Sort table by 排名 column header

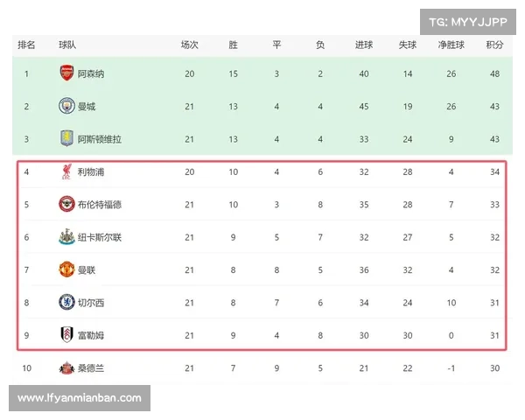point(26,45)
